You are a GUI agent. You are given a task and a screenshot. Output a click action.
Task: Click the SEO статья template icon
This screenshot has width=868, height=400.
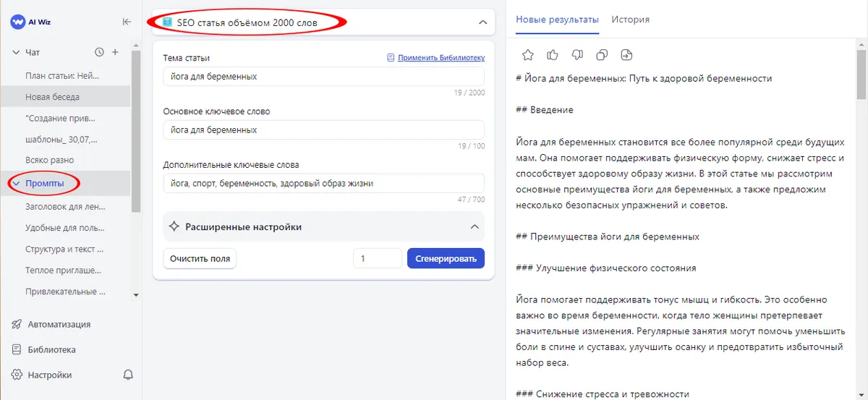(x=168, y=22)
